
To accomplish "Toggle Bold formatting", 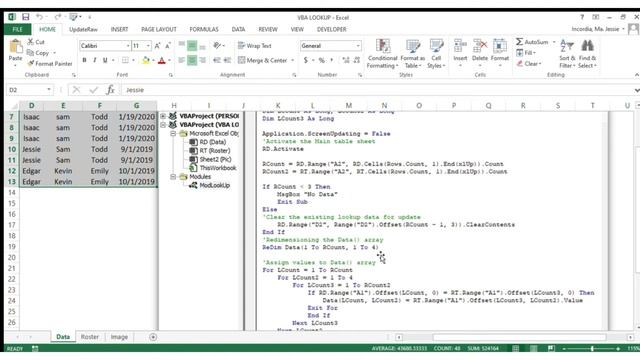I will [84, 60].
